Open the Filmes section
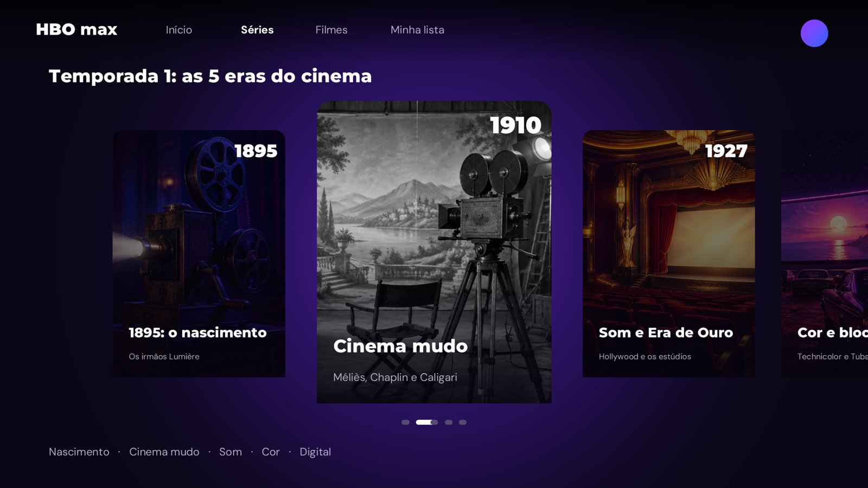 point(331,30)
